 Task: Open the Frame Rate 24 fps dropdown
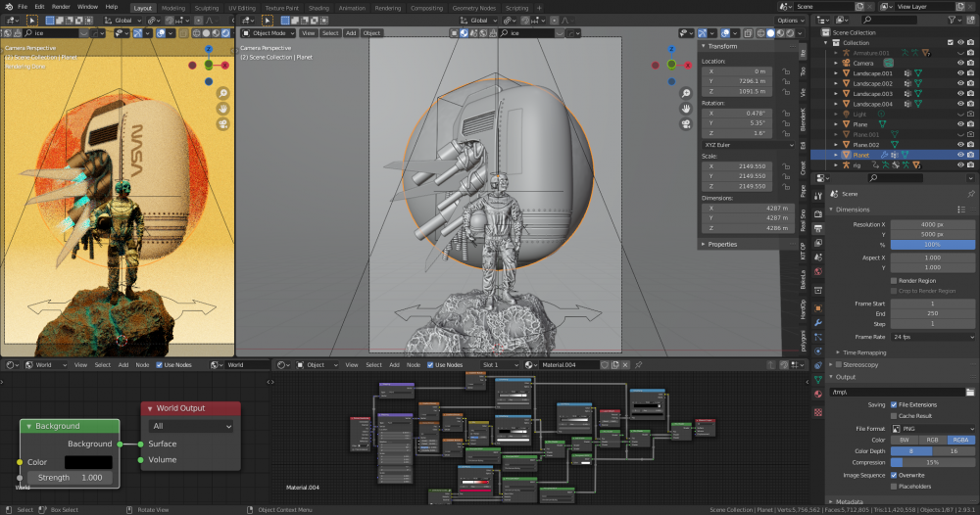pyautogui.click(x=933, y=337)
